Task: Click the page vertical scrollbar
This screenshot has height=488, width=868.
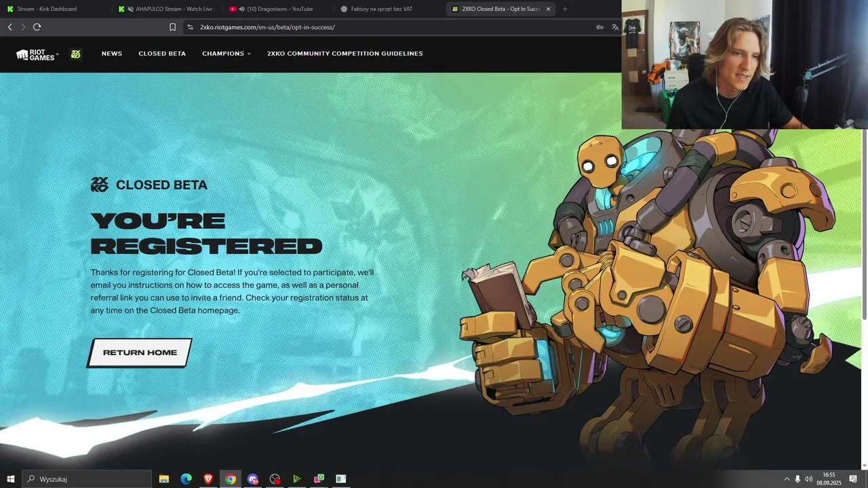Action: coord(865,224)
